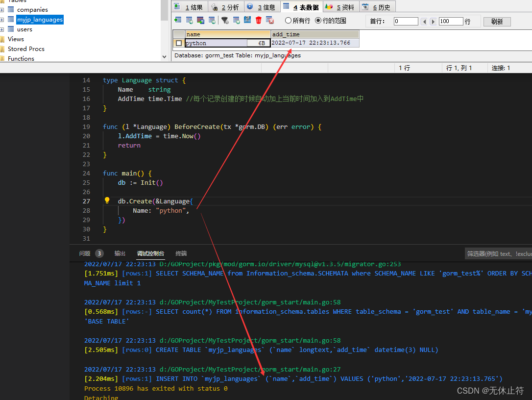Open the 5 资料 tab

tap(340, 7)
